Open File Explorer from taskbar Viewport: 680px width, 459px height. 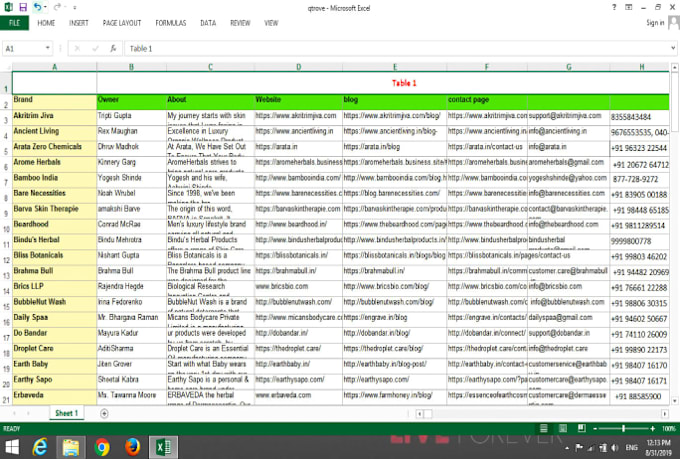(71, 447)
